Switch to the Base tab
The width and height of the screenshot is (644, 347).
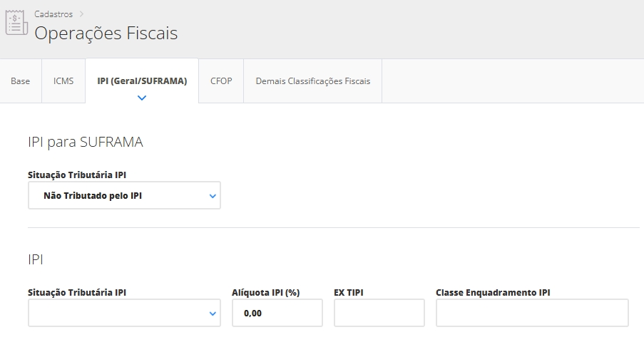[21, 81]
